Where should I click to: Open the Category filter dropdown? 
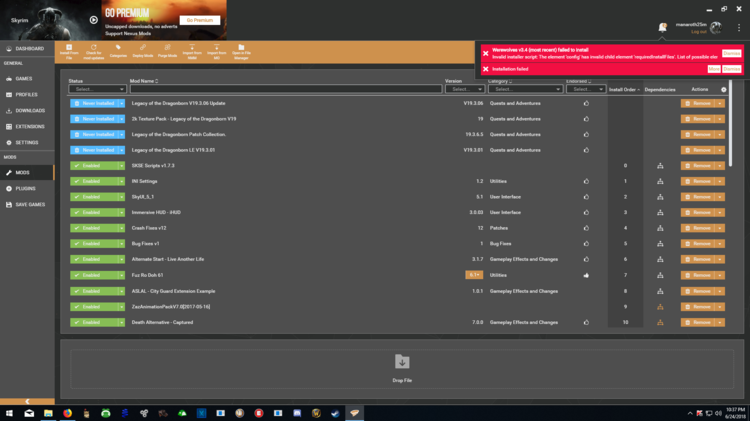pos(525,89)
